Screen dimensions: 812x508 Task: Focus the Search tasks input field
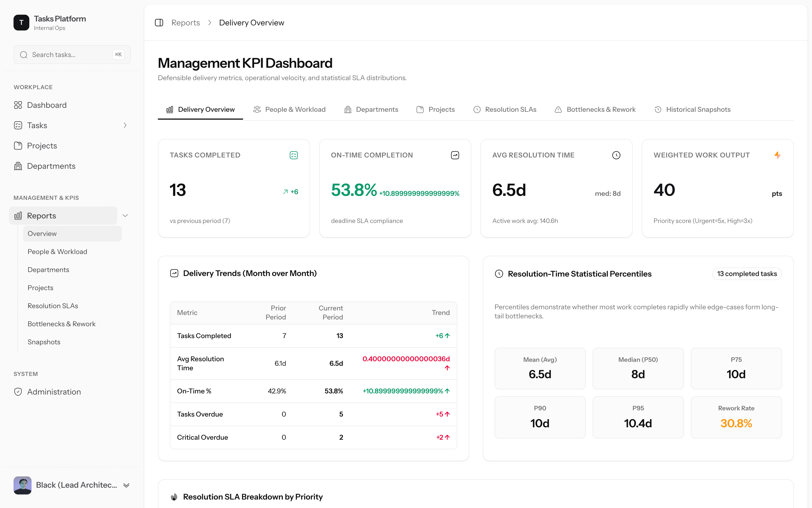click(72, 55)
